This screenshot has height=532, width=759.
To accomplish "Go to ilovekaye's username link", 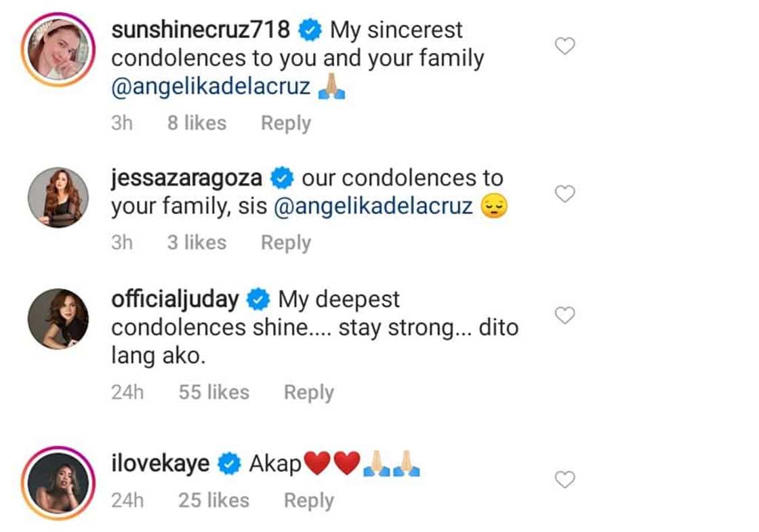I will pyautogui.click(x=161, y=464).
